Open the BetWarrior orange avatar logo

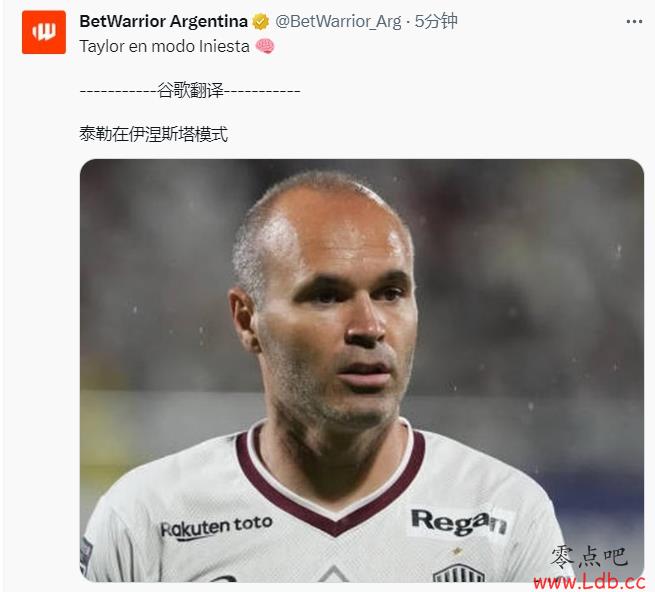pyautogui.click(x=44, y=32)
